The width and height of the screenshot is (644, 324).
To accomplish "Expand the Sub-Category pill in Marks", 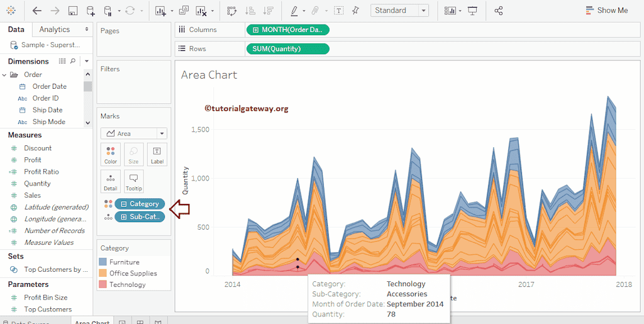I will (124, 217).
